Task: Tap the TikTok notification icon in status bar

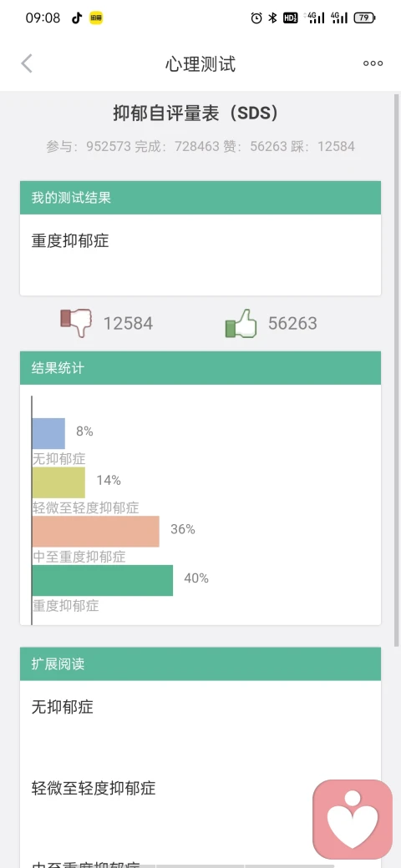Action: [x=76, y=18]
